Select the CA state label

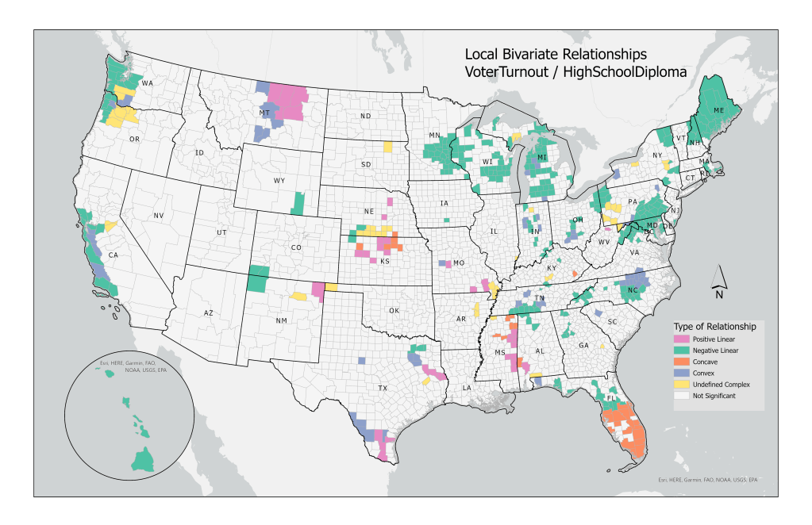[x=113, y=255]
